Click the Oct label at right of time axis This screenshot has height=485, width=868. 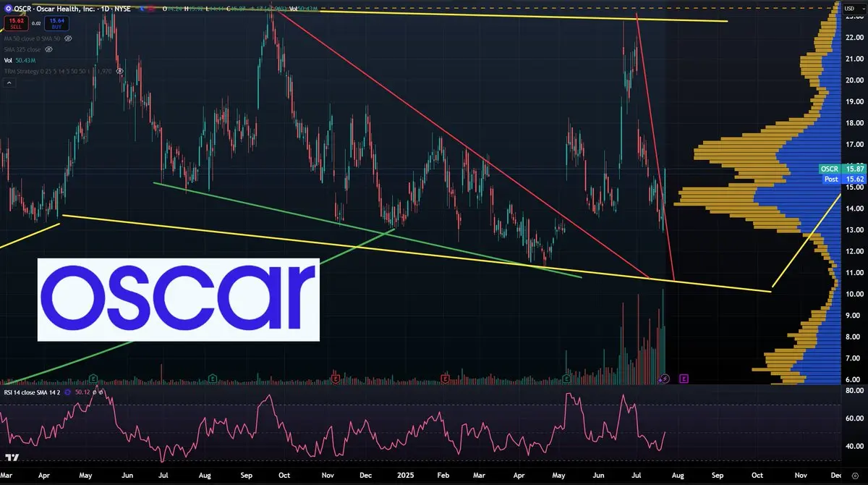[757, 476]
